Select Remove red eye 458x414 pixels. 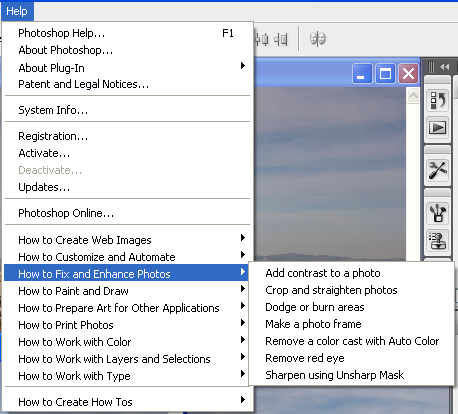click(352, 358)
